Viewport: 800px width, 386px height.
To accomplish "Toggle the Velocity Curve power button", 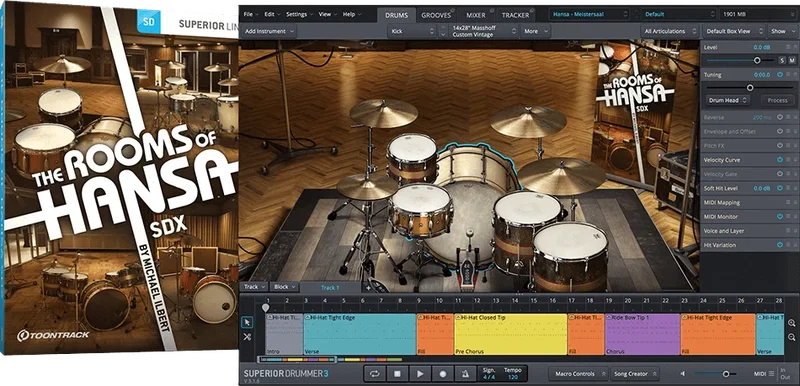I will tap(780, 160).
